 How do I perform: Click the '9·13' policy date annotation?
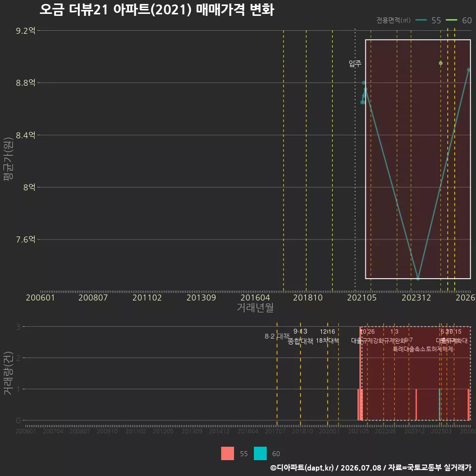coord(300,331)
